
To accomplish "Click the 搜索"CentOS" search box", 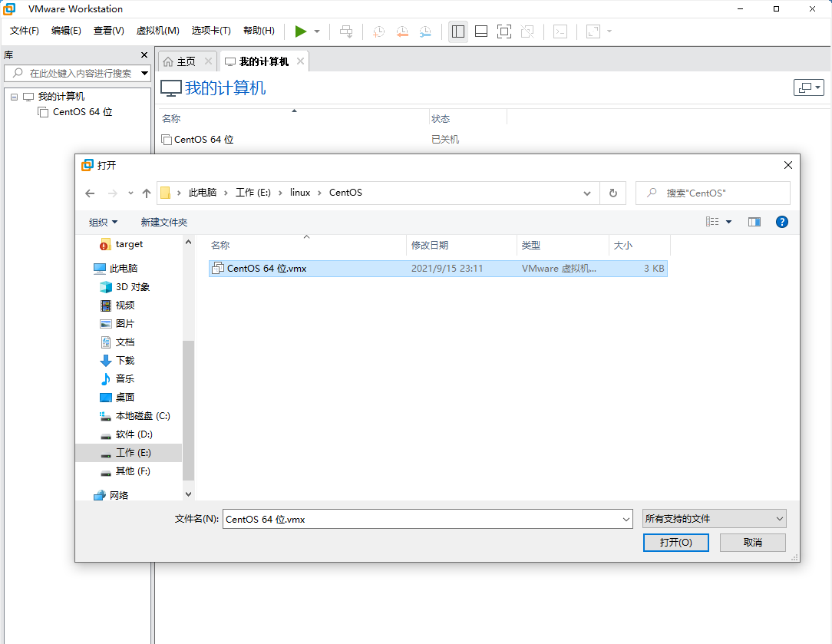I will tap(712, 193).
